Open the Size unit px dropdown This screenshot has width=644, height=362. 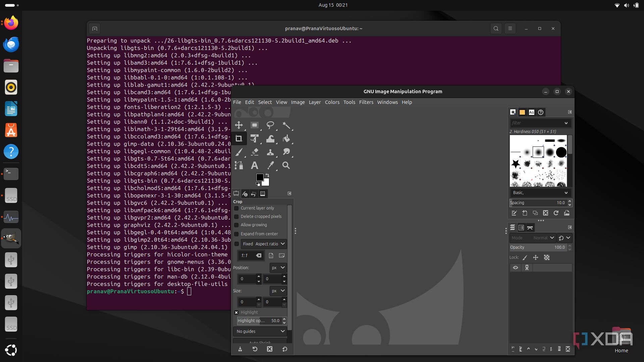[278, 291]
